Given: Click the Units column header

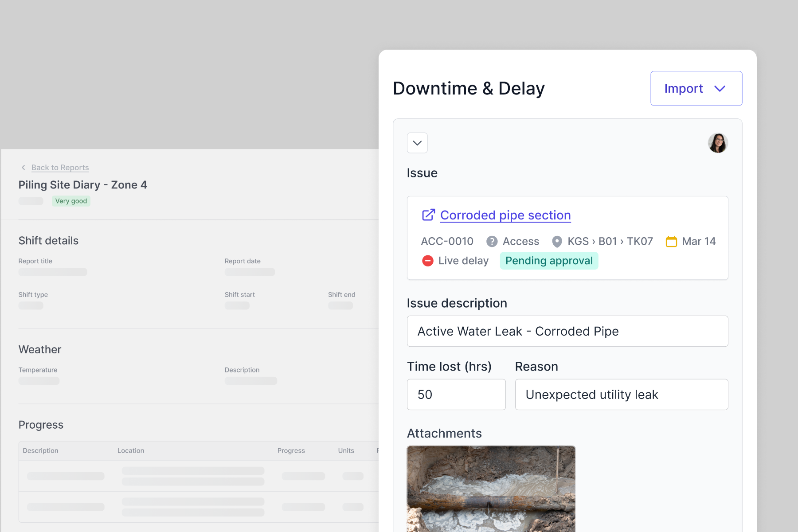Looking at the screenshot, I should point(346,450).
